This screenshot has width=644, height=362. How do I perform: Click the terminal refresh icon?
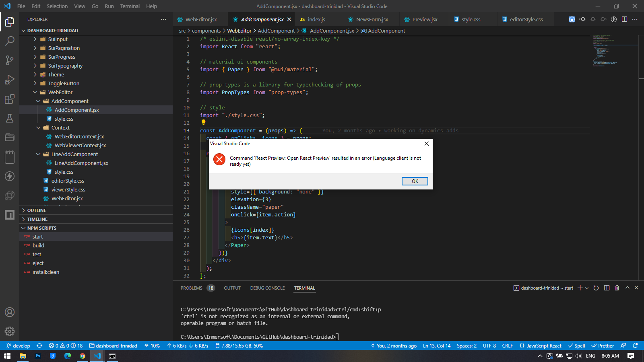pyautogui.click(x=596, y=288)
